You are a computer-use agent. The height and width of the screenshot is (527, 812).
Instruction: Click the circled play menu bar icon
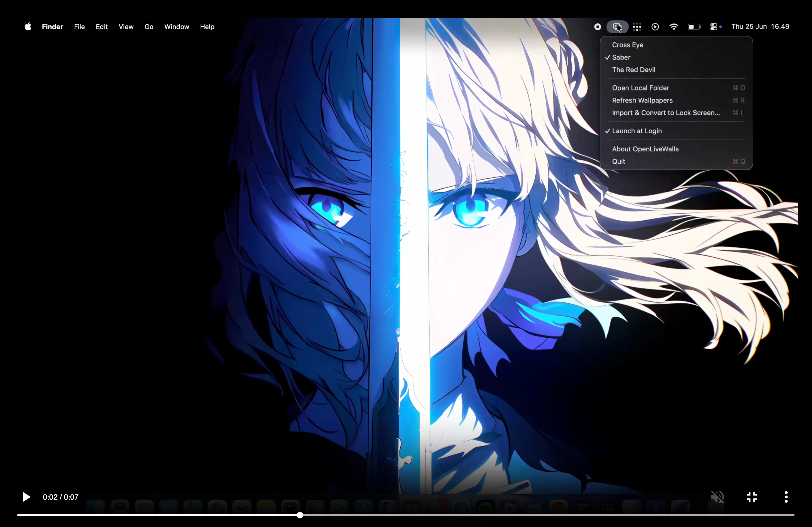point(655,27)
